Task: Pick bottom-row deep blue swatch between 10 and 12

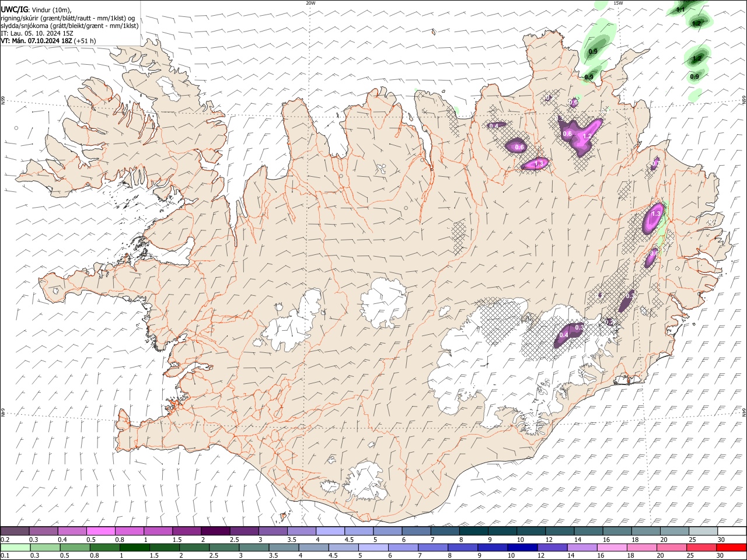Action: (x=523, y=547)
